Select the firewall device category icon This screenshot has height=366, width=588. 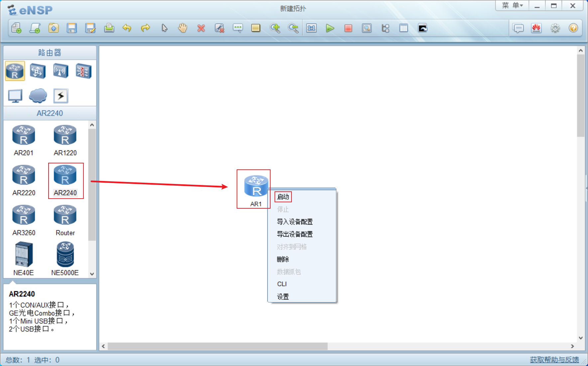point(83,71)
